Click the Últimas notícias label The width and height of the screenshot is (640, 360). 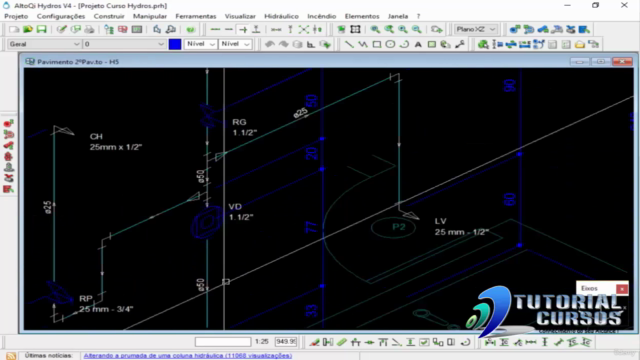(x=49, y=356)
